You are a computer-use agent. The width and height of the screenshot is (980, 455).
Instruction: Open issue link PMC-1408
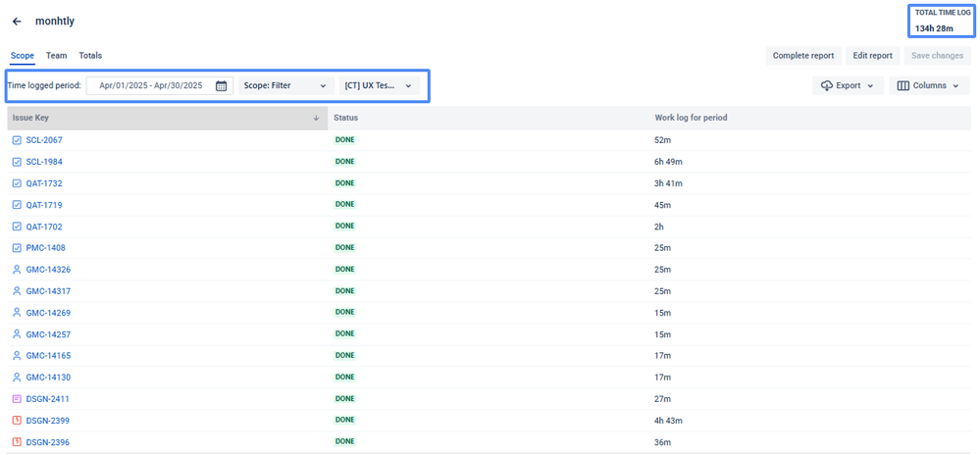(x=46, y=248)
